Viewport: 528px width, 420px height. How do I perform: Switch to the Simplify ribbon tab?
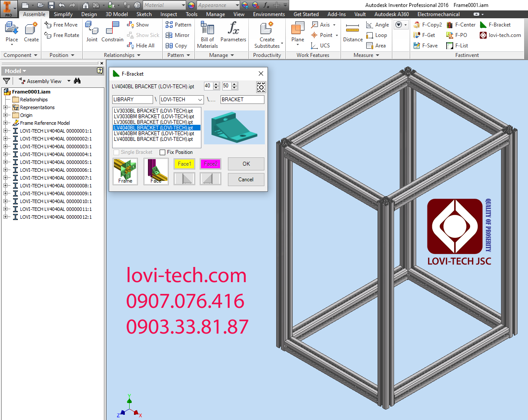[63, 14]
